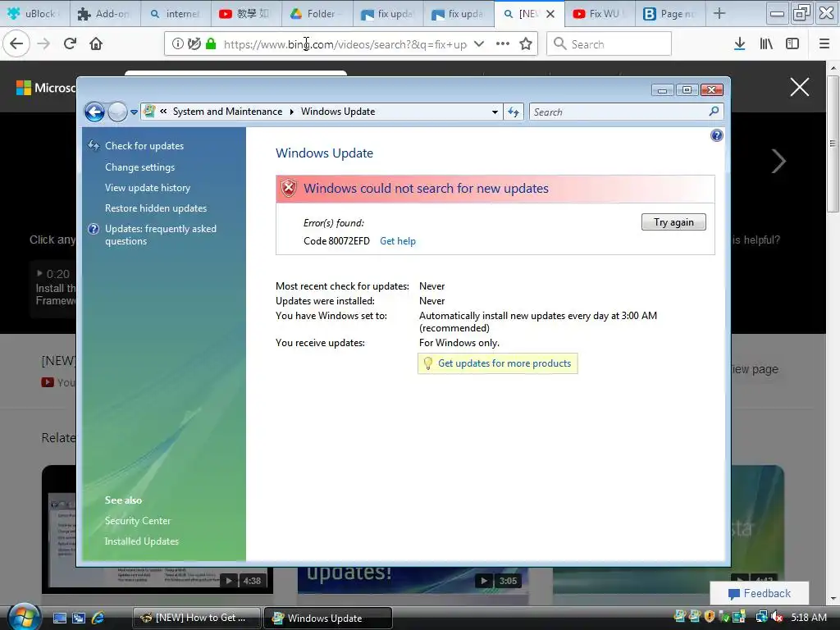Open Restore hidden updates
The height and width of the screenshot is (630, 840).
tap(156, 208)
